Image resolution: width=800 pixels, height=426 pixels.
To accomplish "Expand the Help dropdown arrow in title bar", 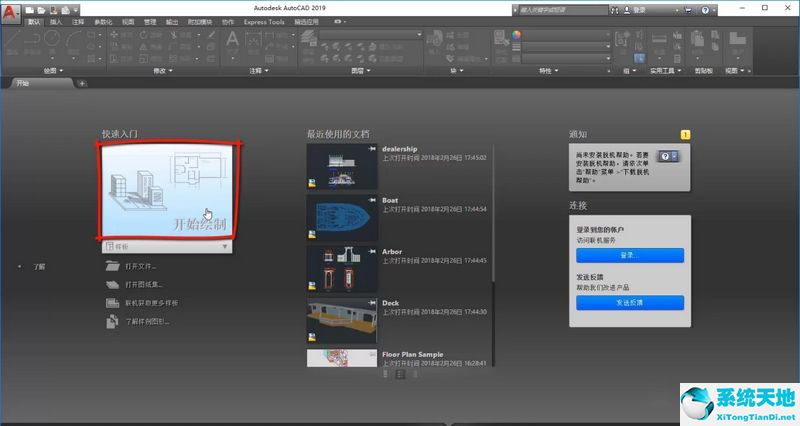I will coord(714,10).
